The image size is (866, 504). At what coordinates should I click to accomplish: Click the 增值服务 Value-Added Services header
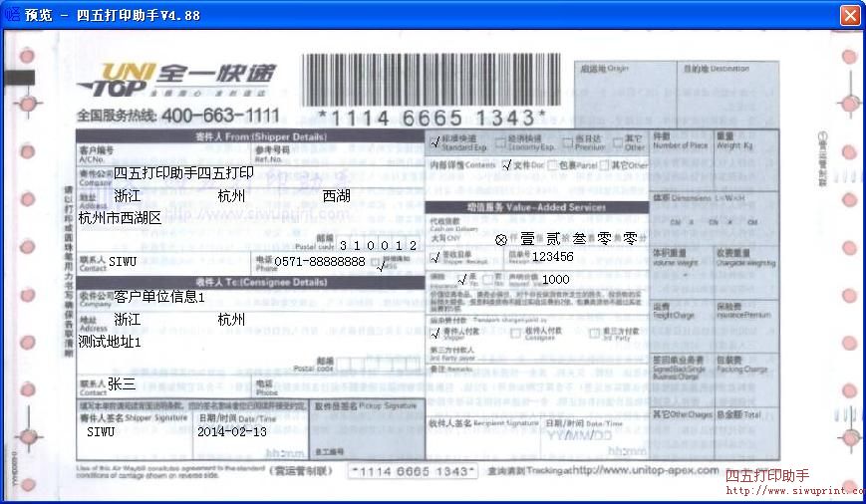(x=537, y=207)
